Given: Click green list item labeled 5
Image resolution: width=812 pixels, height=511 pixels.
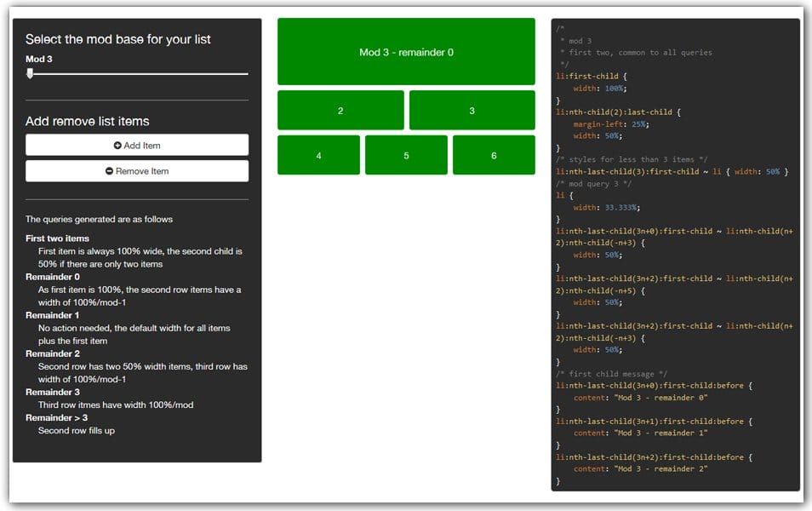Looking at the screenshot, I should click(406, 154).
